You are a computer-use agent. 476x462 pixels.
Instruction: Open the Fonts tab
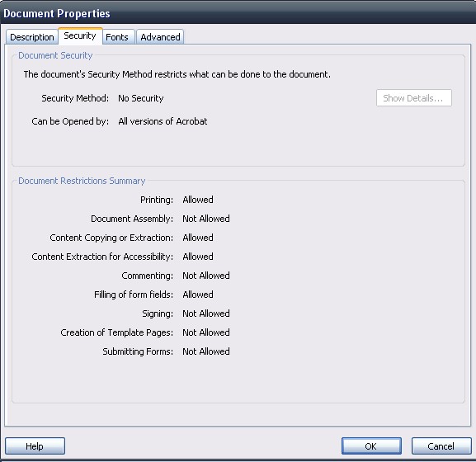117,37
